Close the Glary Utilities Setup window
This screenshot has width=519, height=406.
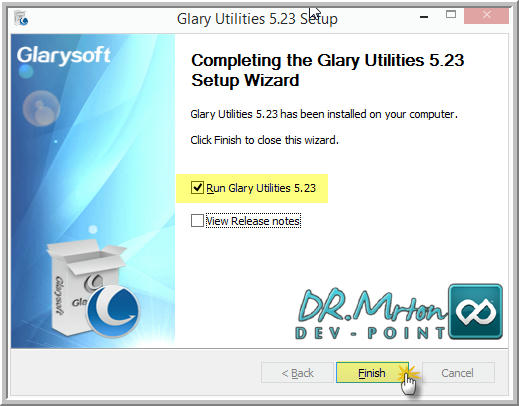coord(486,15)
